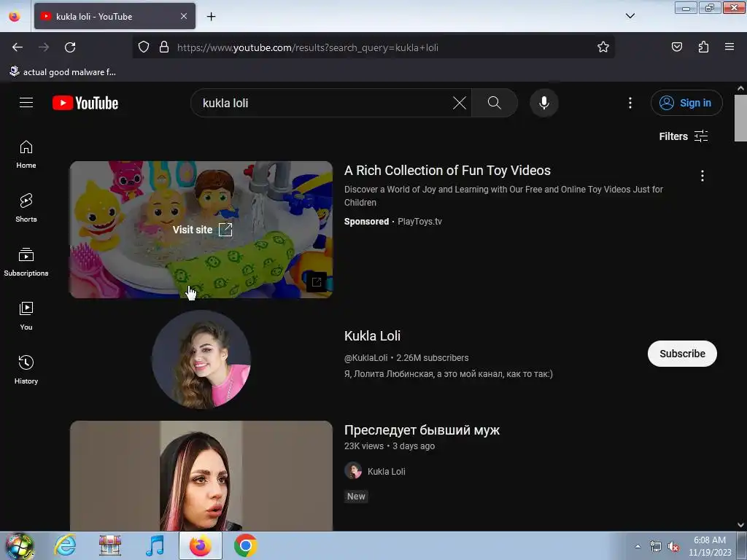
Task: Open the search Filters panel
Action: click(683, 136)
